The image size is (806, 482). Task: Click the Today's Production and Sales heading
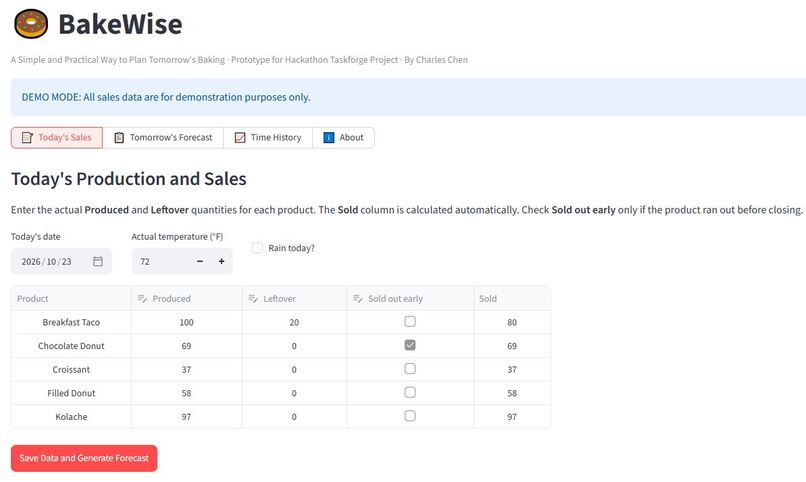(129, 179)
